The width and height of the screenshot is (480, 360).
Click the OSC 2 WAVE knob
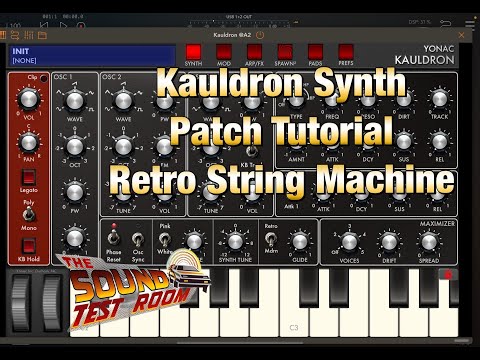tap(123, 101)
